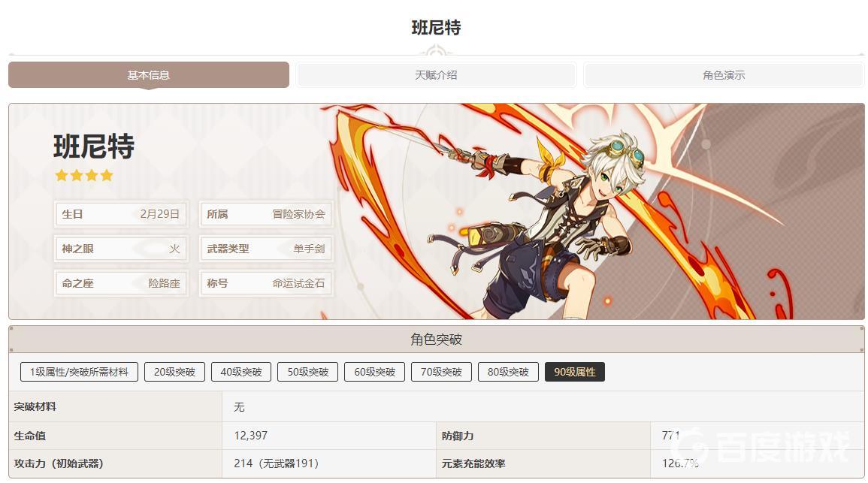Click the 角色突破 section header
Screen dimensions: 868x483
click(436, 339)
